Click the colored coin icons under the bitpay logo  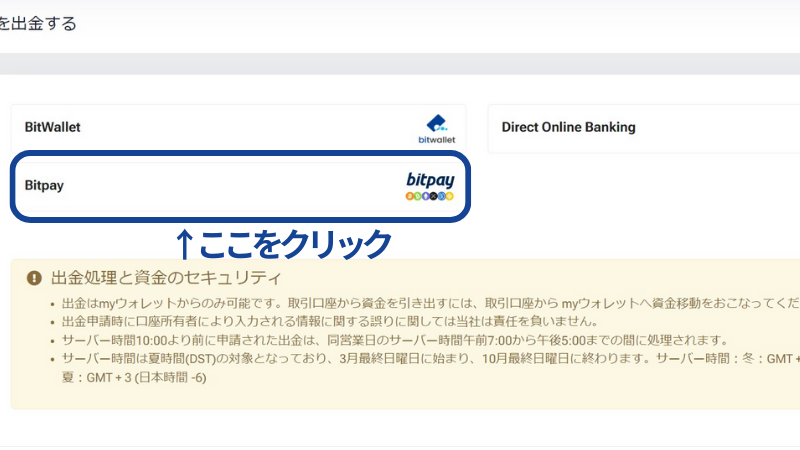430,196
